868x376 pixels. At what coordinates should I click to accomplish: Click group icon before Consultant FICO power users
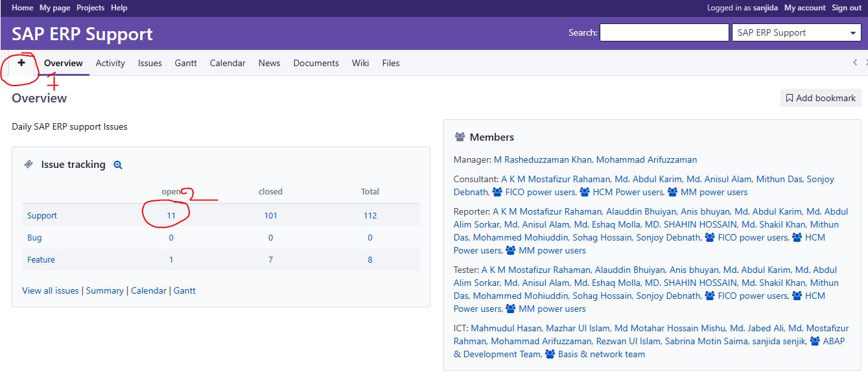pyautogui.click(x=497, y=193)
